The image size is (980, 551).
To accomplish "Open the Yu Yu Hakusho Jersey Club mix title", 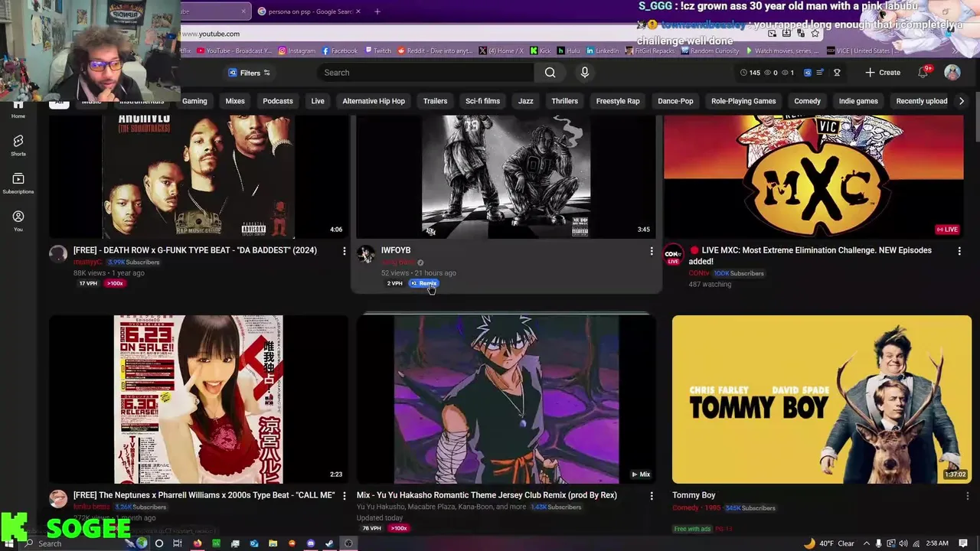I will coord(487,495).
